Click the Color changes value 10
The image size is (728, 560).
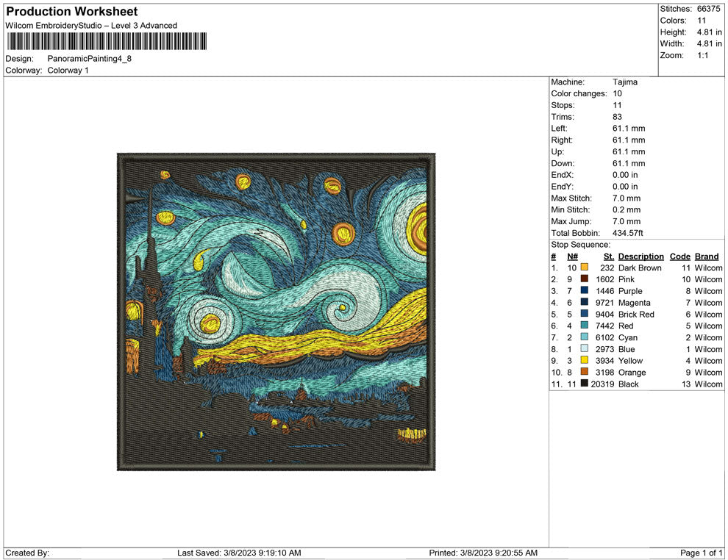pyautogui.click(x=617, y=94)
